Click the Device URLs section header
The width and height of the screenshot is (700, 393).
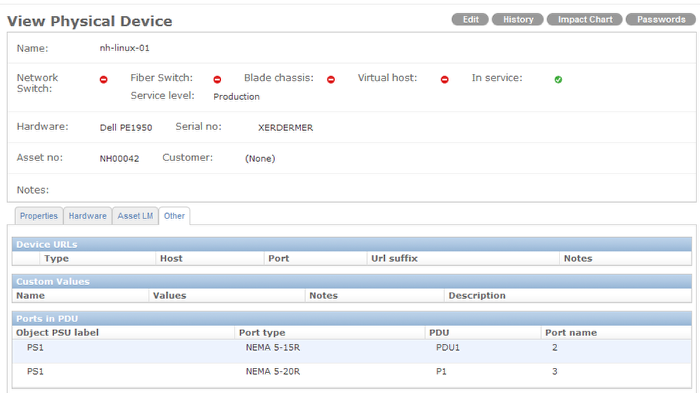[x=352, y=244]
